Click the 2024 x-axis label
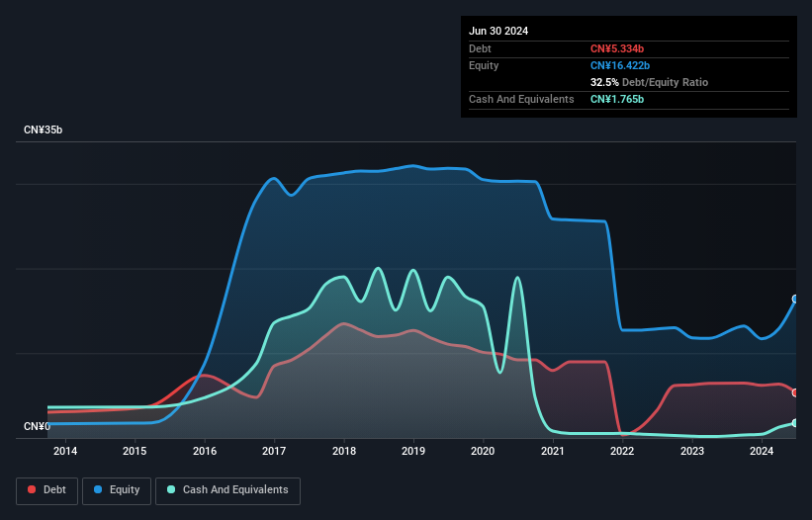Image resolution: width=812 pixels, height=520 pixels. pyautogui.click(x=762, y=451)
